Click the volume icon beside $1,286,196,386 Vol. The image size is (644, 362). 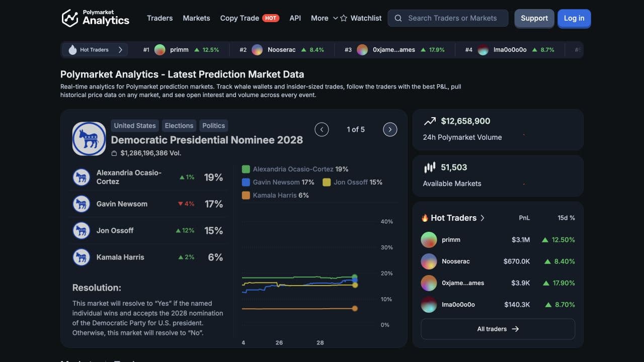pos(114,153)
